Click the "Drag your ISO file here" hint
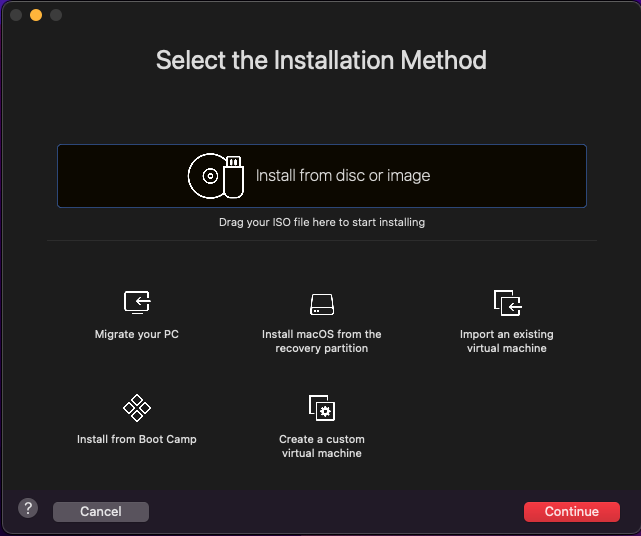 (x=322, y=222)
